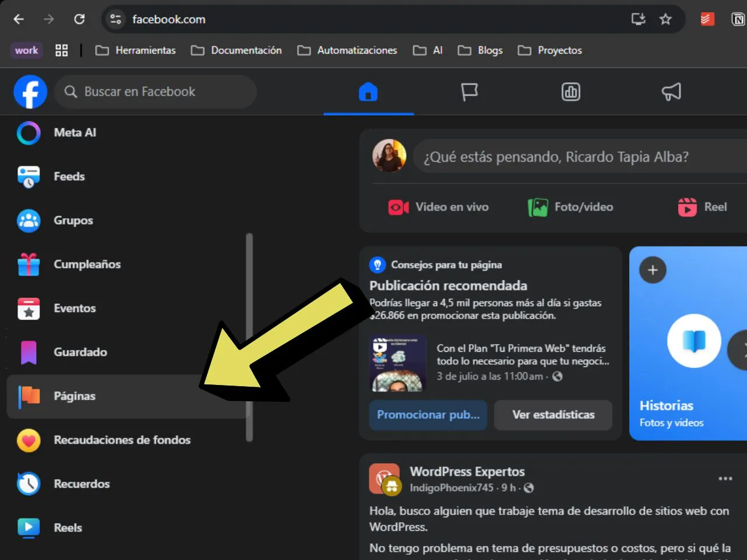Click the Eventos calendar icon
747x560 pixels.
click(x=29, y=309)
